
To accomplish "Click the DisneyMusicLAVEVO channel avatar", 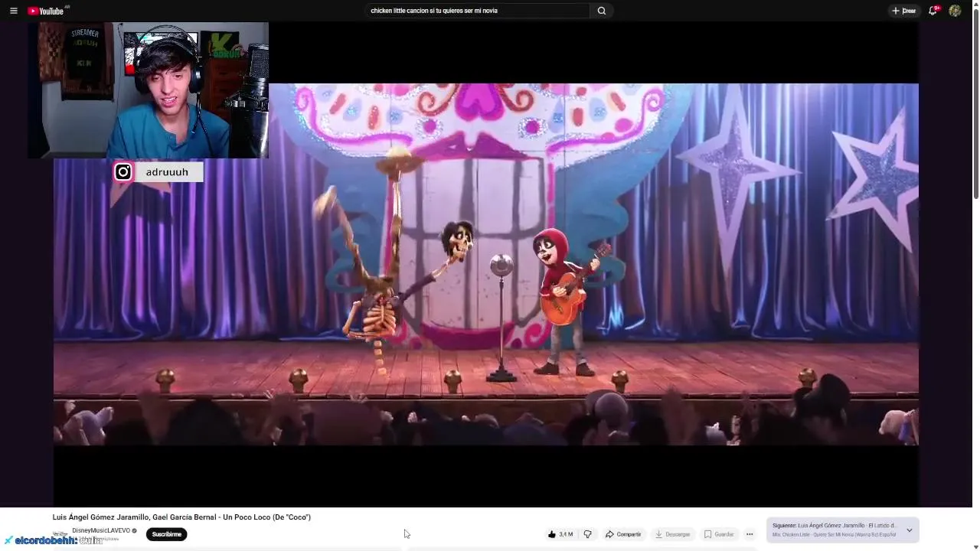I will coord(60,534).
